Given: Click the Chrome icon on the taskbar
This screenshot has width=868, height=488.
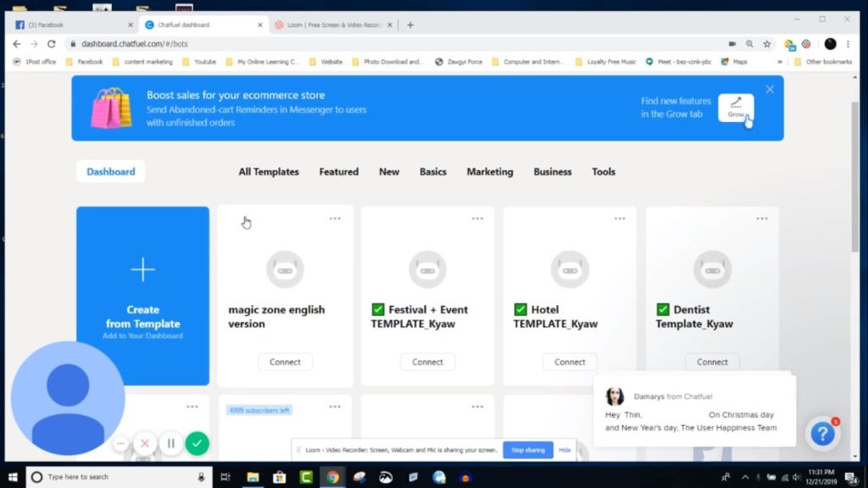Looking at the screenshot, I should pyautogui.click(x=332, y=477).
